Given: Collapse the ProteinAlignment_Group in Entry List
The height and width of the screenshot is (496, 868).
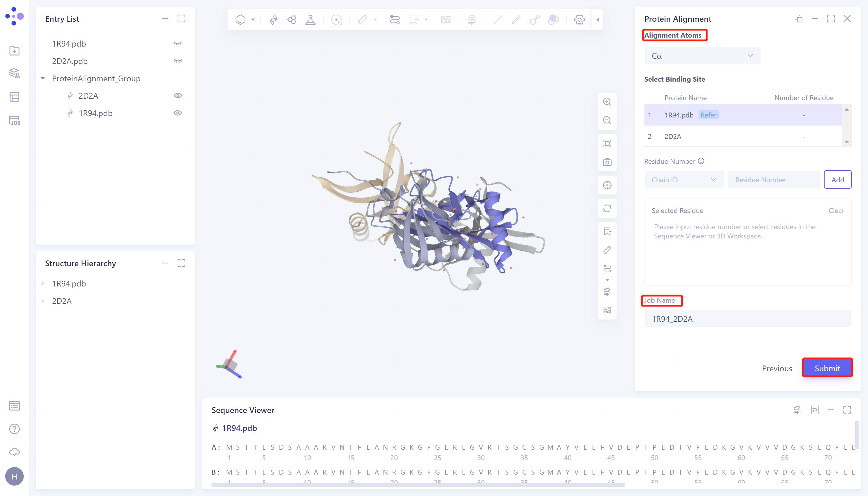Looking at the screenshot, I should click(x=43, y=78).
